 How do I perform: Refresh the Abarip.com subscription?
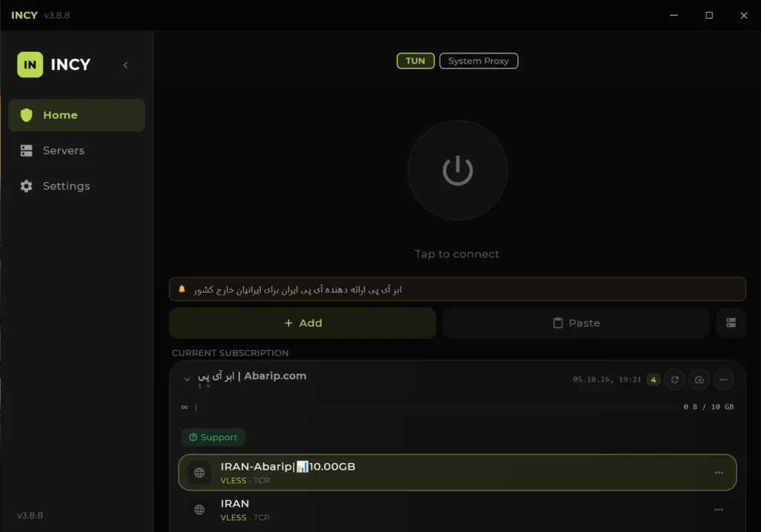(675, 380)
